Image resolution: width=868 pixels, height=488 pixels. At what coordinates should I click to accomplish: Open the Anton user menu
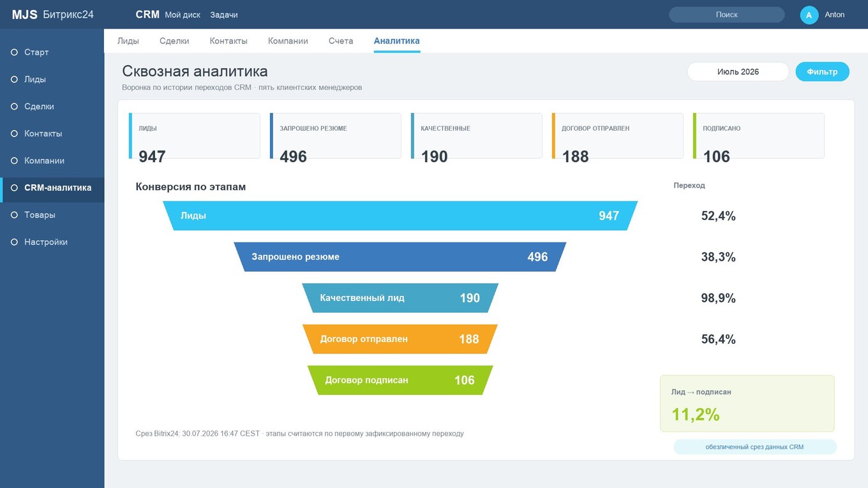(835, 15)
